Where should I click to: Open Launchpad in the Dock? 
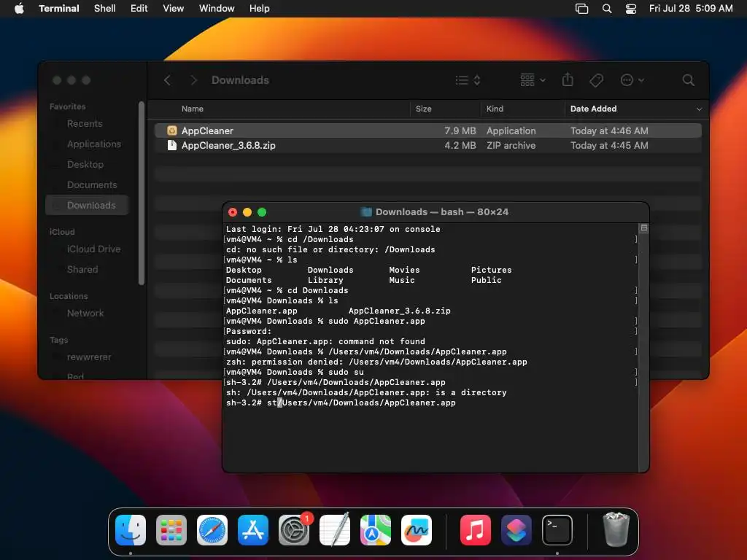[171, 530]
